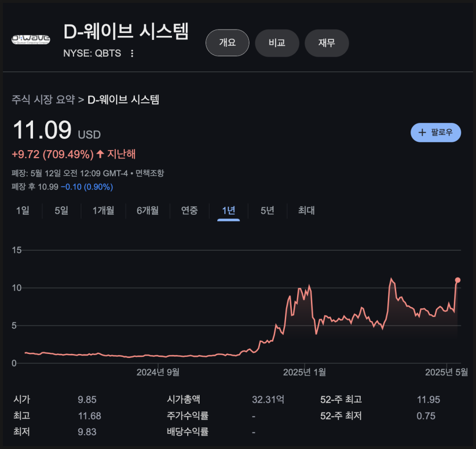Click the 2024년 9월 axis label
Viewport: 476px width, 449px height.
[158, 372]
